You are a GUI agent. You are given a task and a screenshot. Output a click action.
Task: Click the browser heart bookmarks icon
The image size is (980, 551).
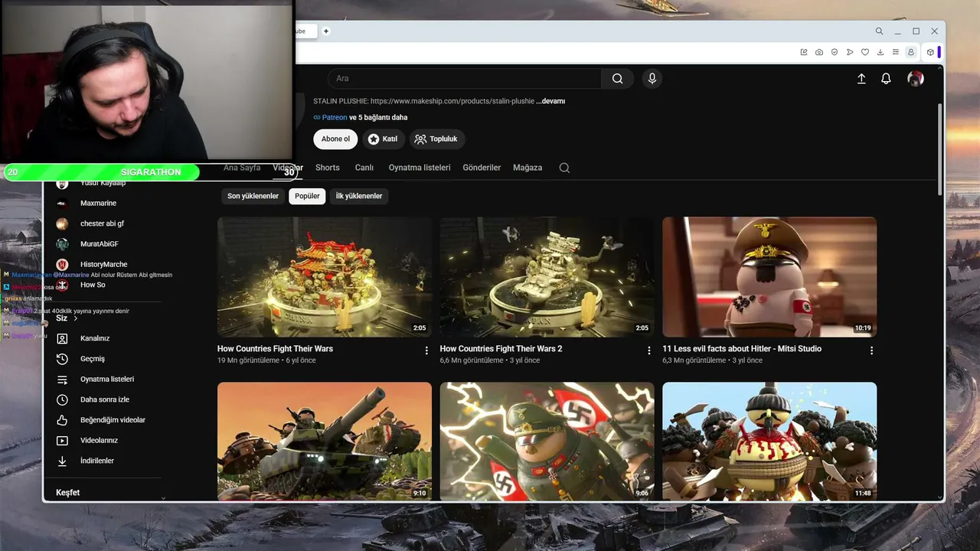pos(865,52)
